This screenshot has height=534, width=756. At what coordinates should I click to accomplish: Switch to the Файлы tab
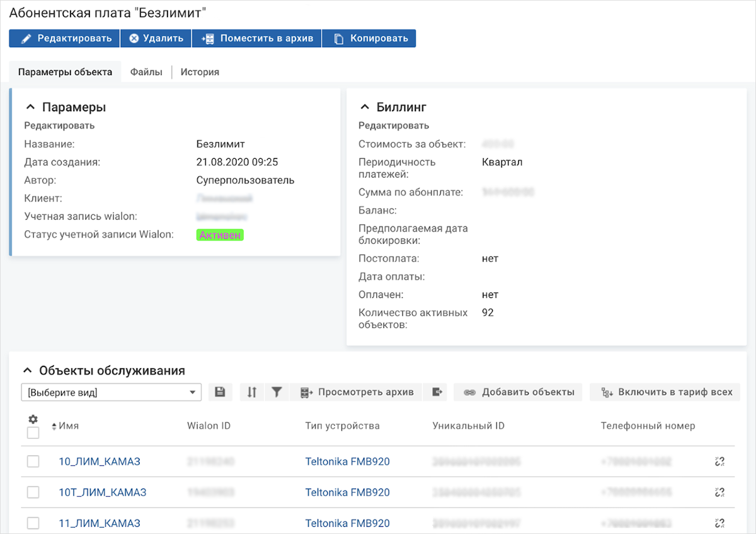(146, 72)
